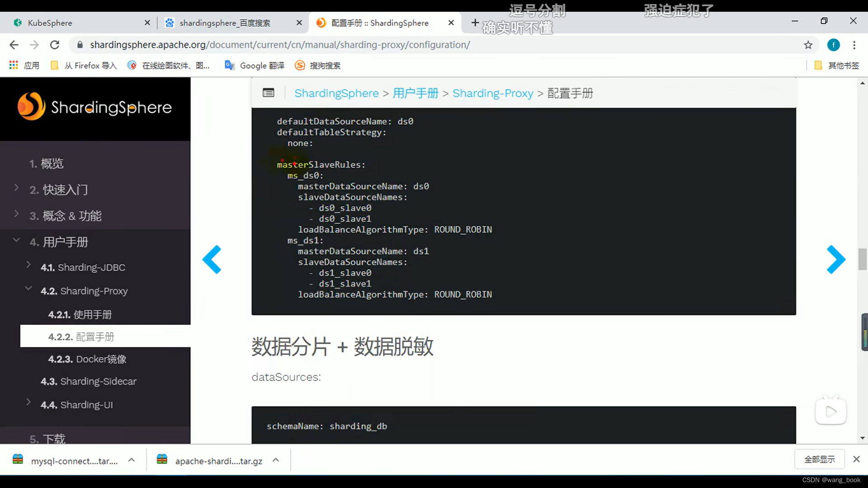Open options for mysql-connect download
Screen dimensions: 868x488
pyautogui.click(x=132, y=460)
